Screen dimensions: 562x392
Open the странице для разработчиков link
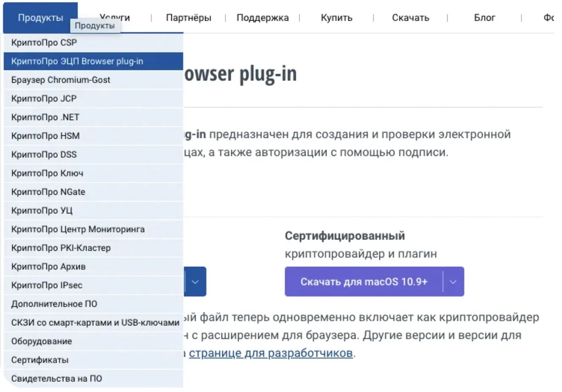pos(270,353)
